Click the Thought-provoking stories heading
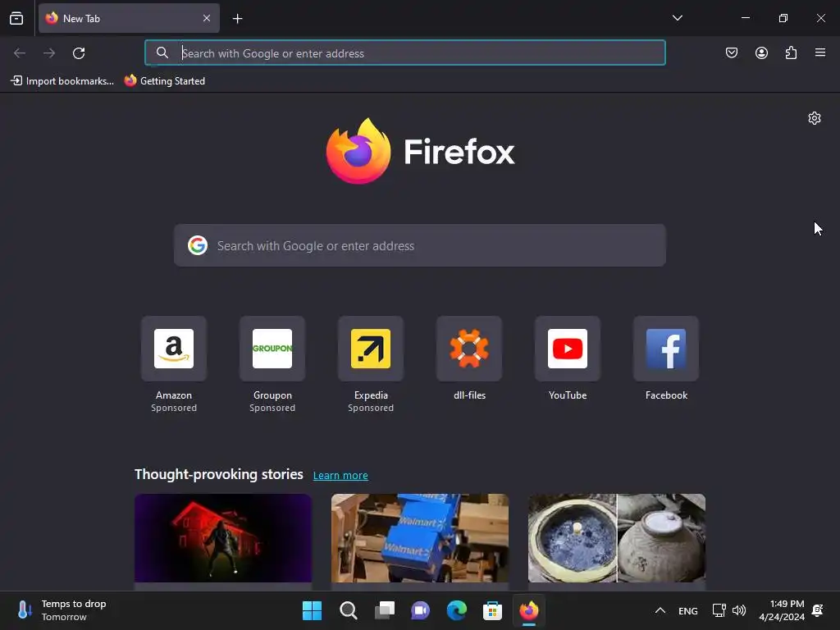 pos(218,474)
